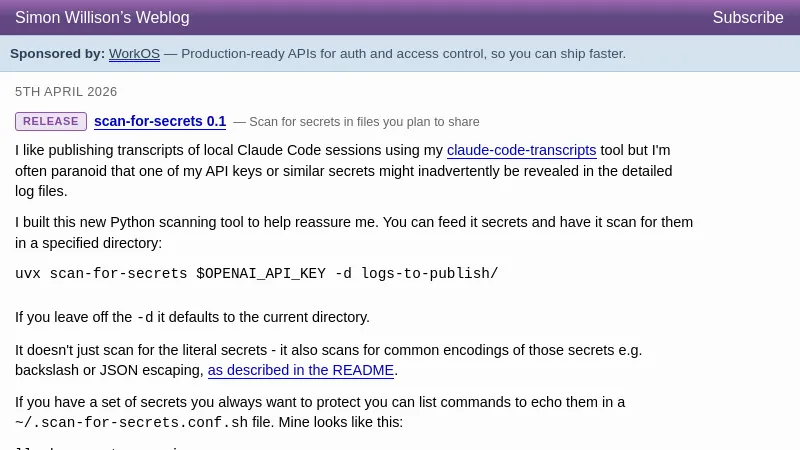Click $OPENAI_API_KEY in the command

pyautogui.click(x=261, y=274)
